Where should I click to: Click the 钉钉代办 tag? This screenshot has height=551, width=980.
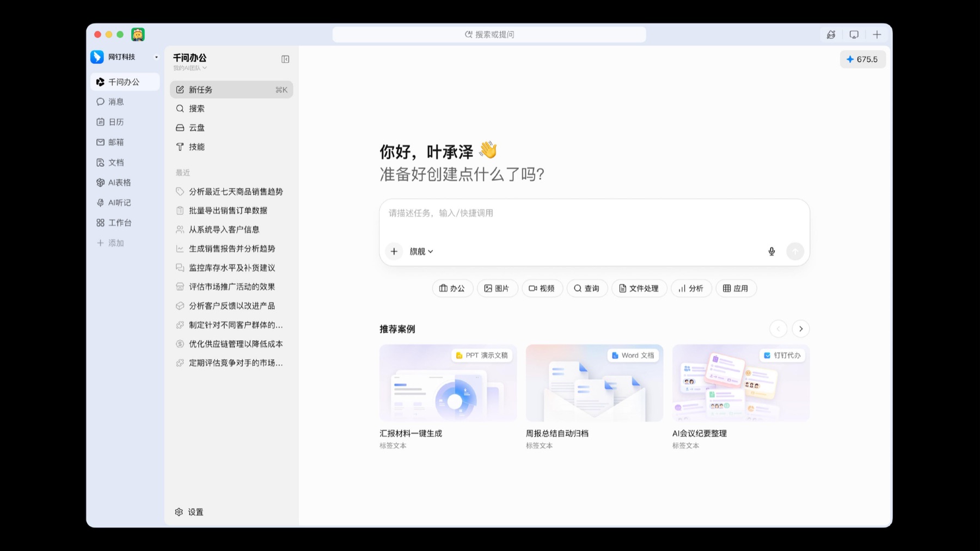point(782,356)
